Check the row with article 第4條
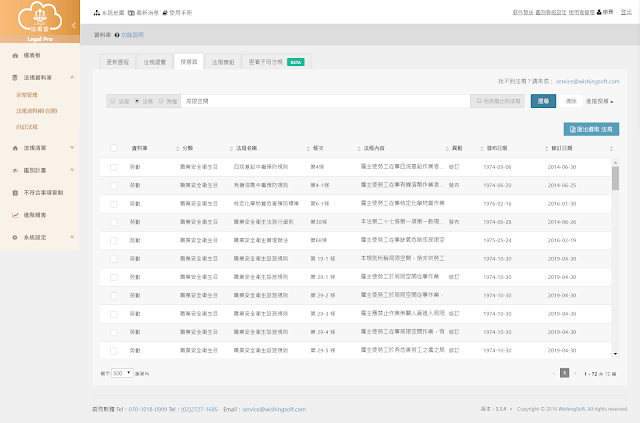This screenshot has width=640, height=423. coord(113,167)
